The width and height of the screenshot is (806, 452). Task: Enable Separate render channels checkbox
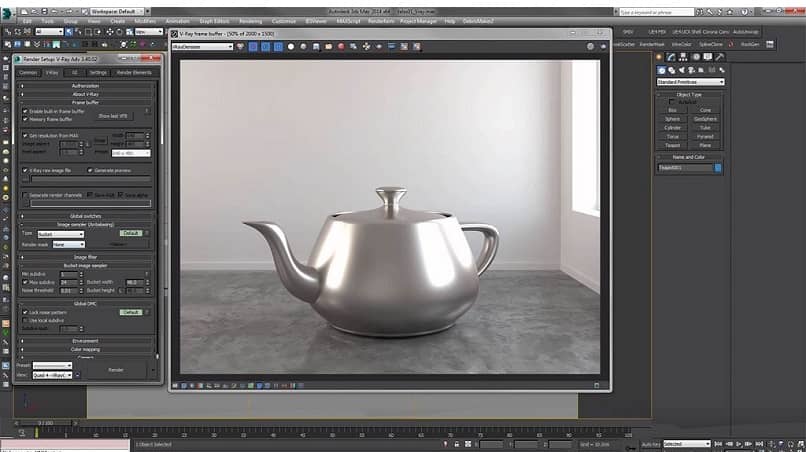tap(25, 195)
